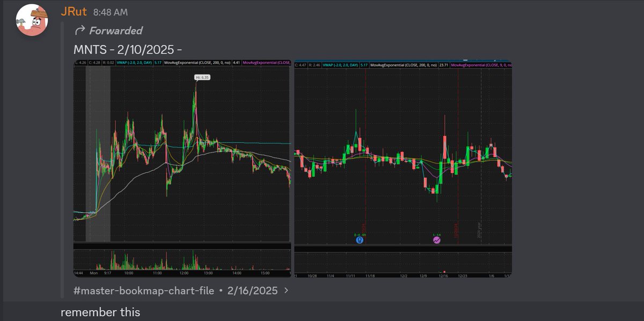Viewport: 644px width, 321px height.
Task: Click the chevron after the 2/16/2025 date
Action: 286,291
